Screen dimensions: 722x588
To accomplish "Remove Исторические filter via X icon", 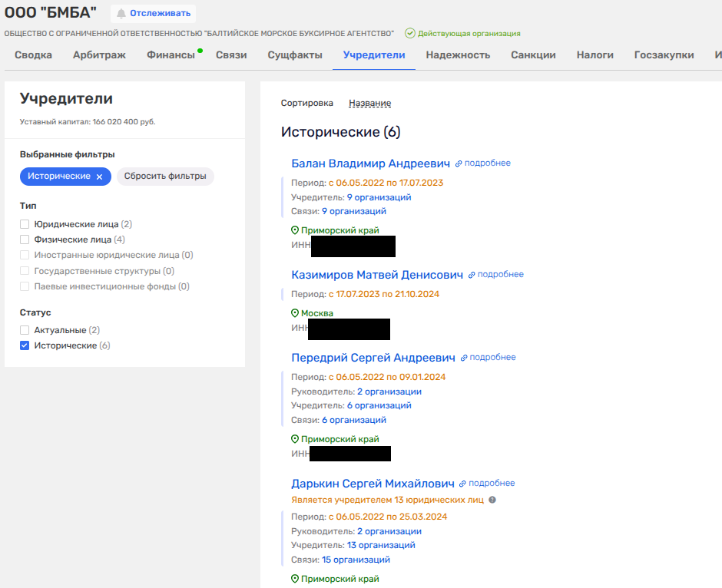I will (x=99, y=177).
